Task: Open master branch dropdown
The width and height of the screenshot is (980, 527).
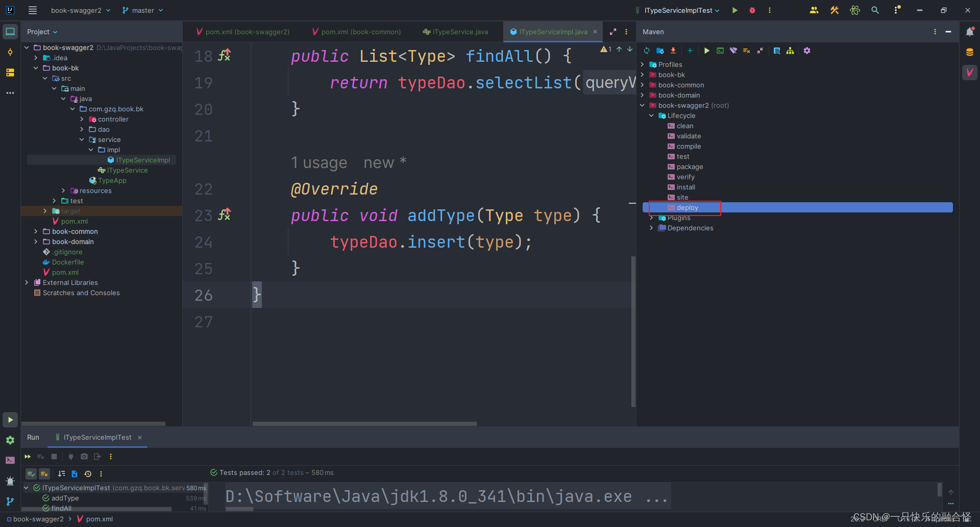Action: (x=143, y=10)
